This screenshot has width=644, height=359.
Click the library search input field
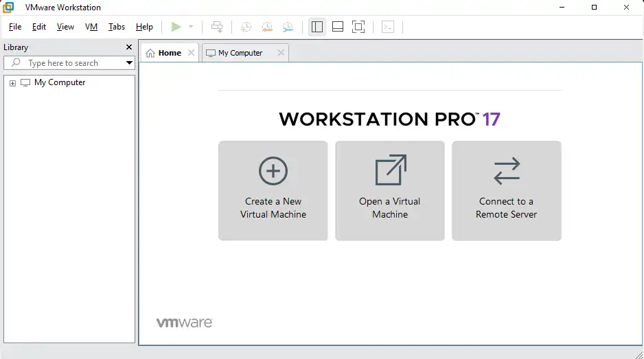pos(69,63)
